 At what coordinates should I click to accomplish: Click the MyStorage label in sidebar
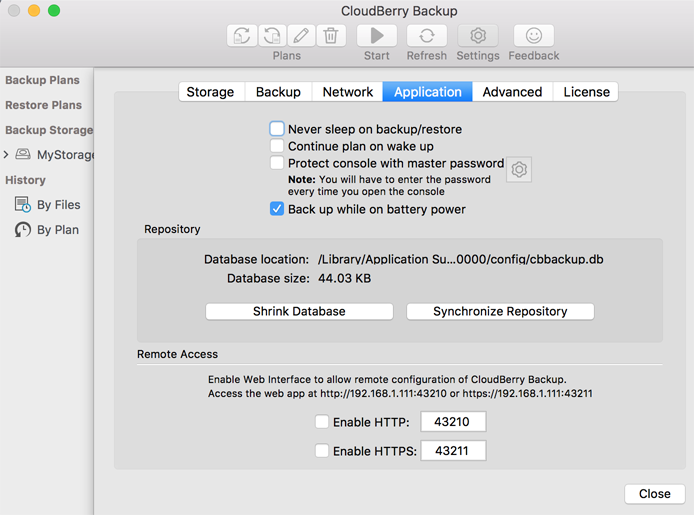(x=66, y=155)
